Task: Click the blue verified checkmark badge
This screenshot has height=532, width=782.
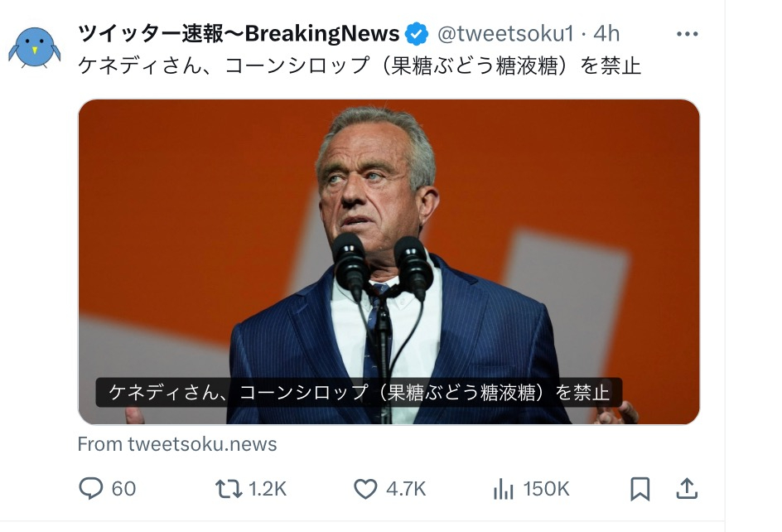Action: click(417, 34)
